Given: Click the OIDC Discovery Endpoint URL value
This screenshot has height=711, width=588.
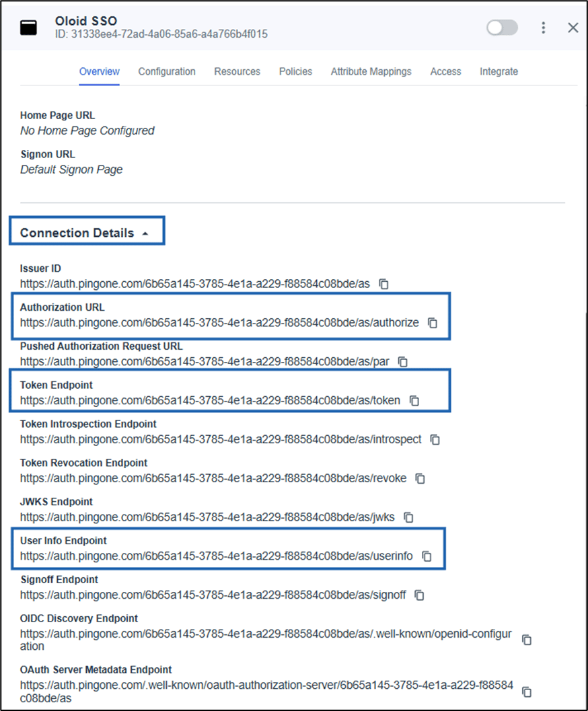Looking at the screenshot, I should click(x=266, y=640).
